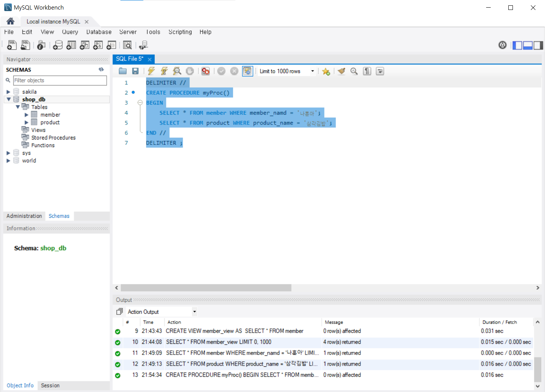Open the Query menu
The width and height of the screenshot is (545, 392).
coord(70,32)
